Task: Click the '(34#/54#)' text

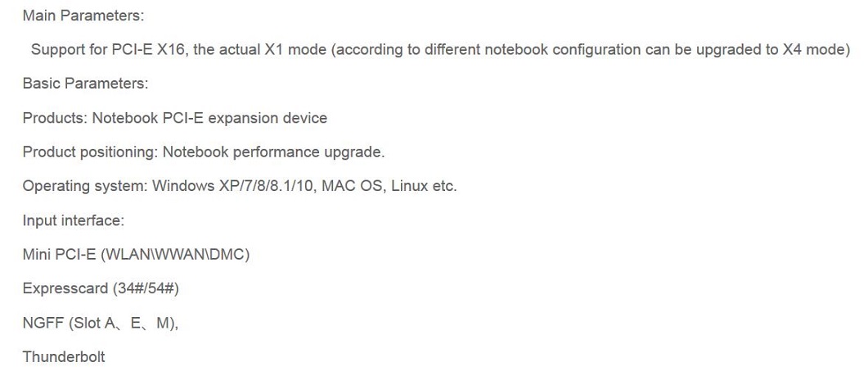Action: click(x=146, y=289)
